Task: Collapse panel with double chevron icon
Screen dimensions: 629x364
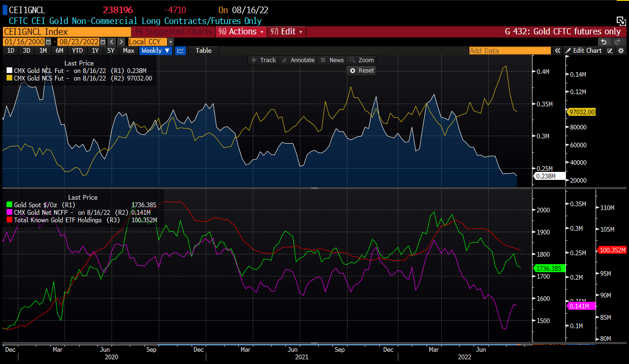Action: pos(557,50)
